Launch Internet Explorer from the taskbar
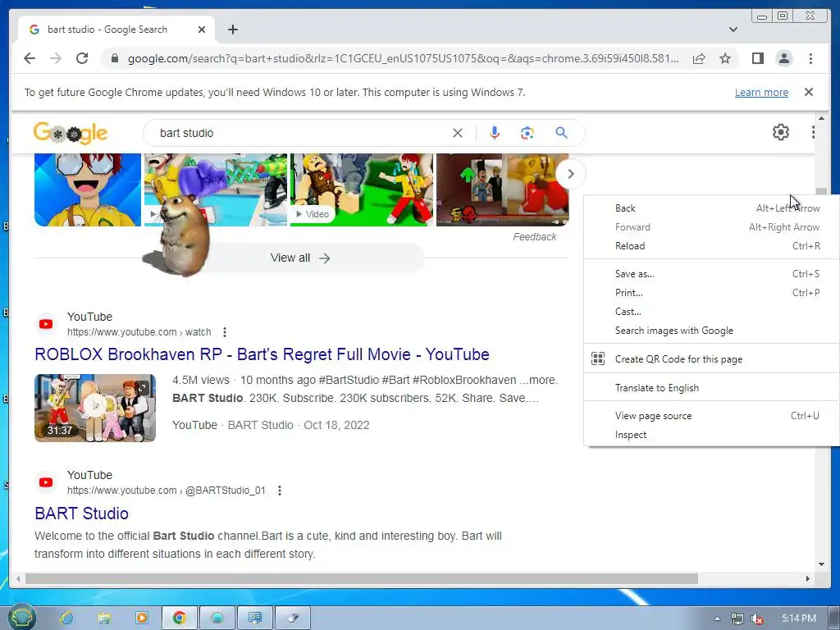 click(x=66, y=619)
